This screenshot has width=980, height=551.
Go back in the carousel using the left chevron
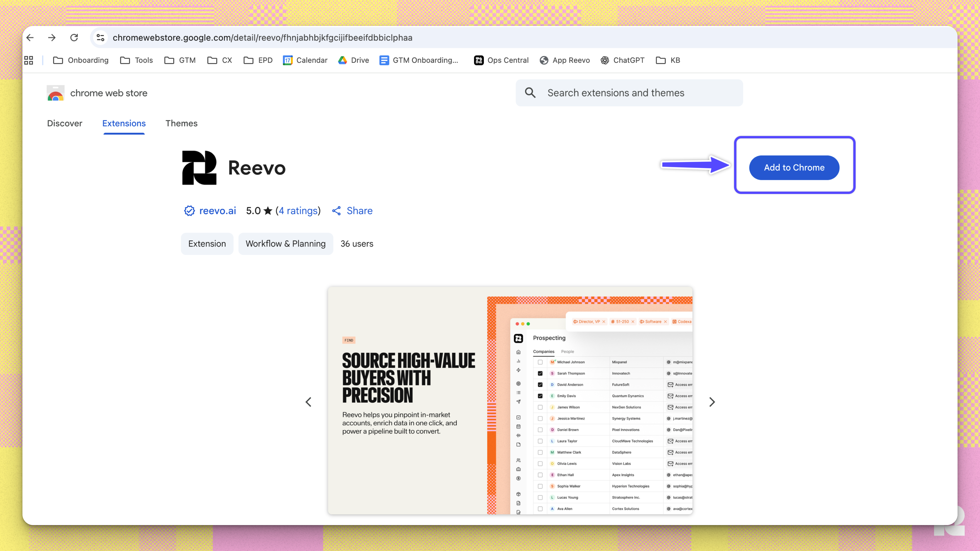click(309, 402)
